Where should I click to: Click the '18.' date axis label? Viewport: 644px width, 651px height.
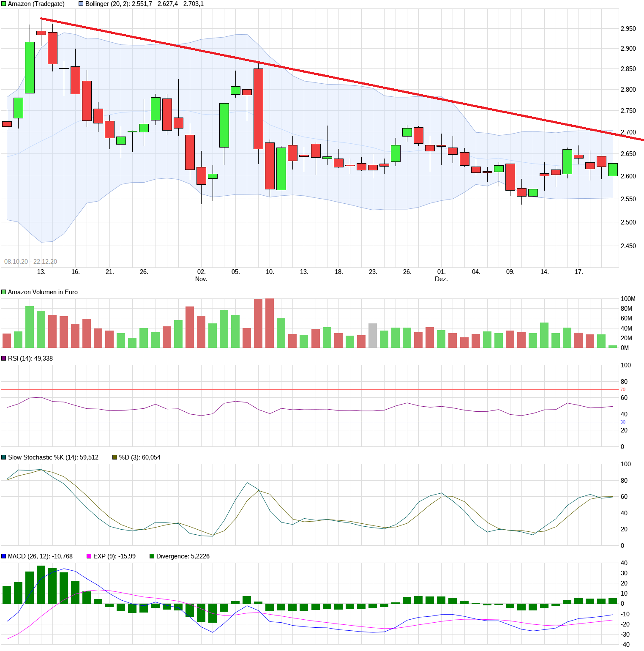click(x=338, y=272)
